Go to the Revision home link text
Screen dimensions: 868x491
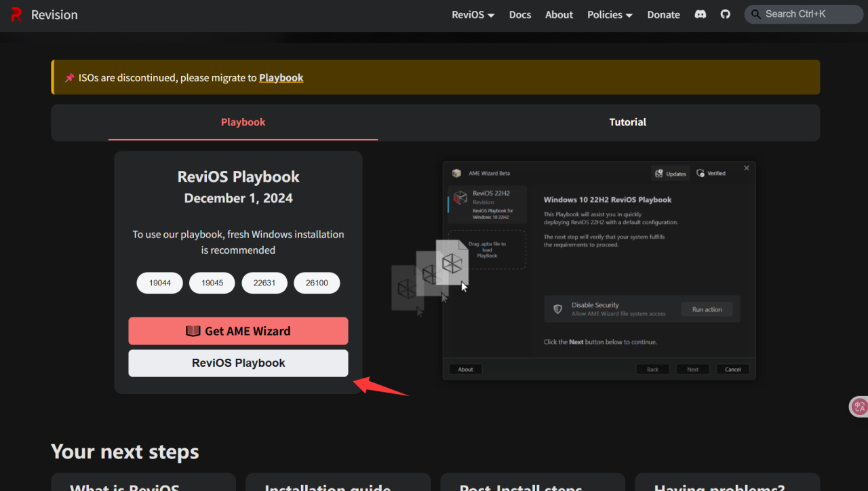click(x=54, y=14)
